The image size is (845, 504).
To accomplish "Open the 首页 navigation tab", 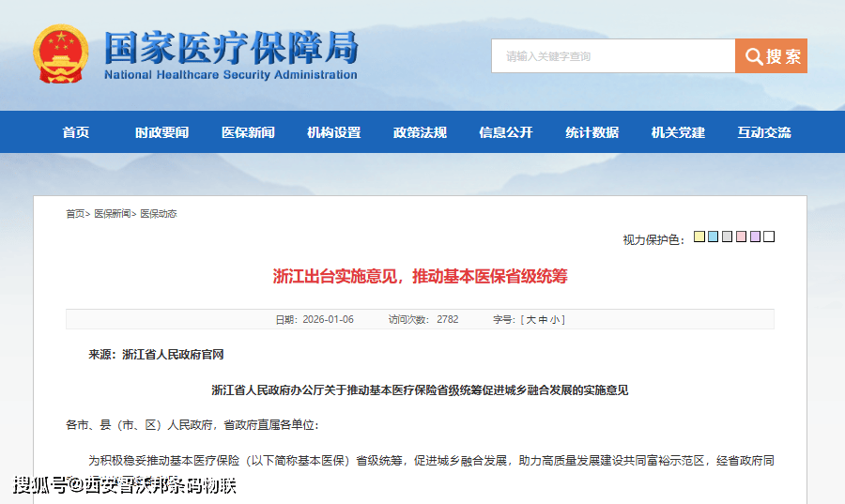I will coord(75,132).
